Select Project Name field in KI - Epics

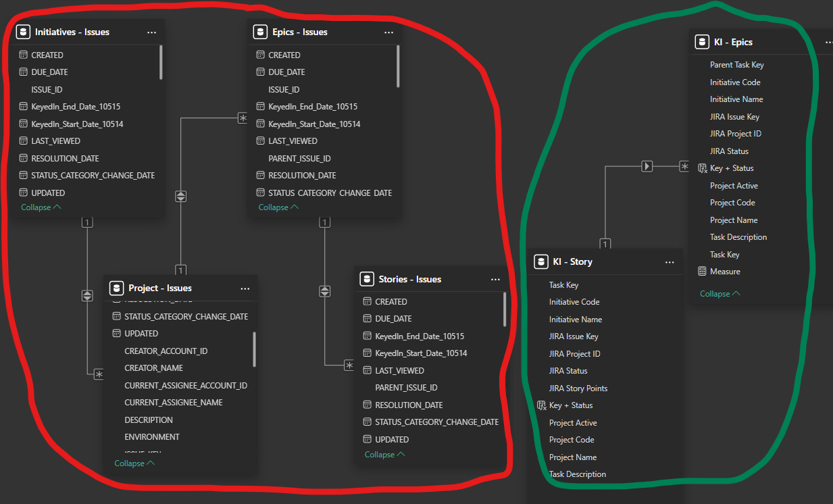point(734,220)
